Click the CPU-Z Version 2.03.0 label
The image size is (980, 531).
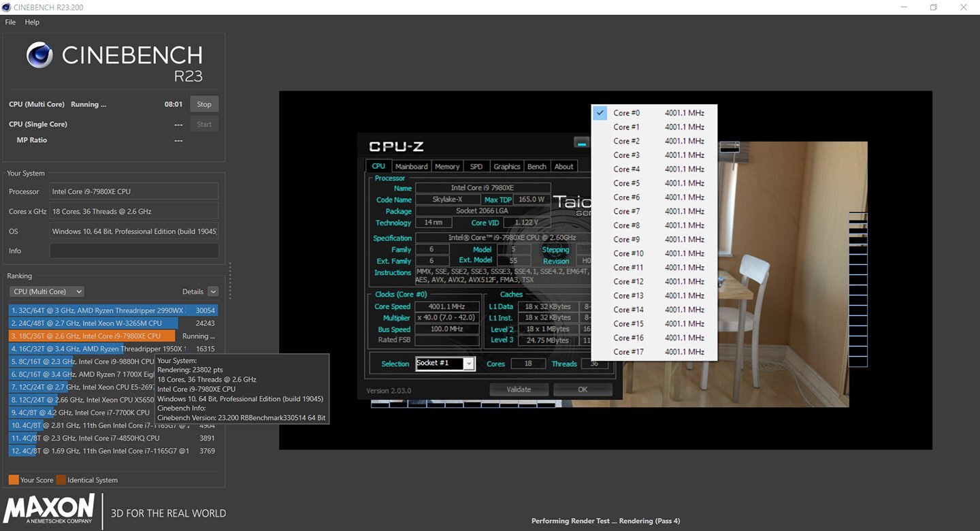(389, 391)
